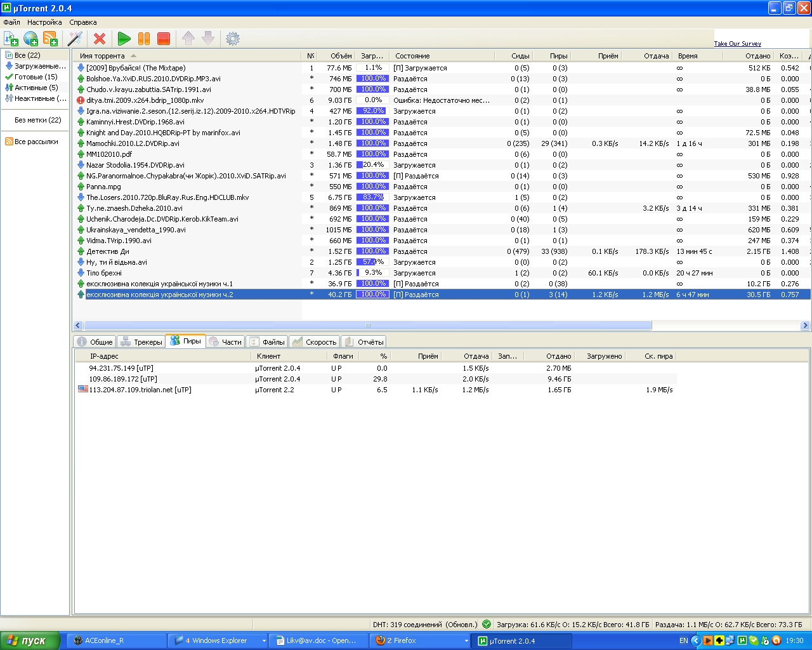Select torrent Bolshoe.Ya.XviD.RUS.2010.DVDRip.MP3.avi

pos(154,79)
